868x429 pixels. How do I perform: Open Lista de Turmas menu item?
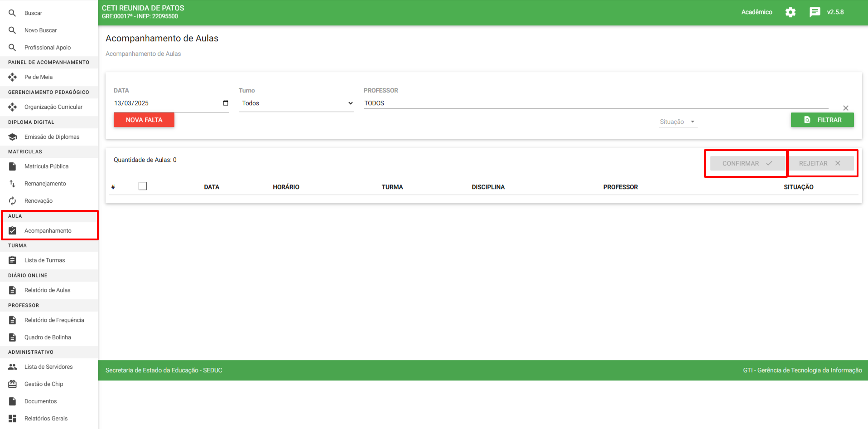[x=44, y=260]
